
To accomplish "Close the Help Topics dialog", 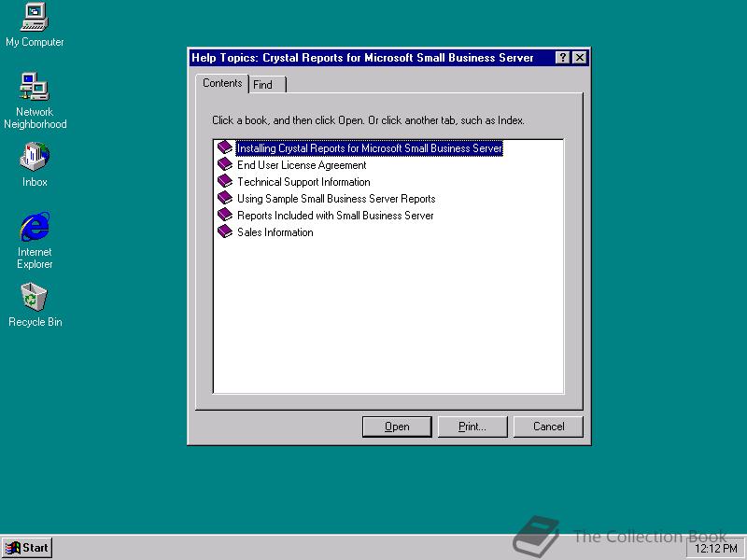I will coord(579,58).
